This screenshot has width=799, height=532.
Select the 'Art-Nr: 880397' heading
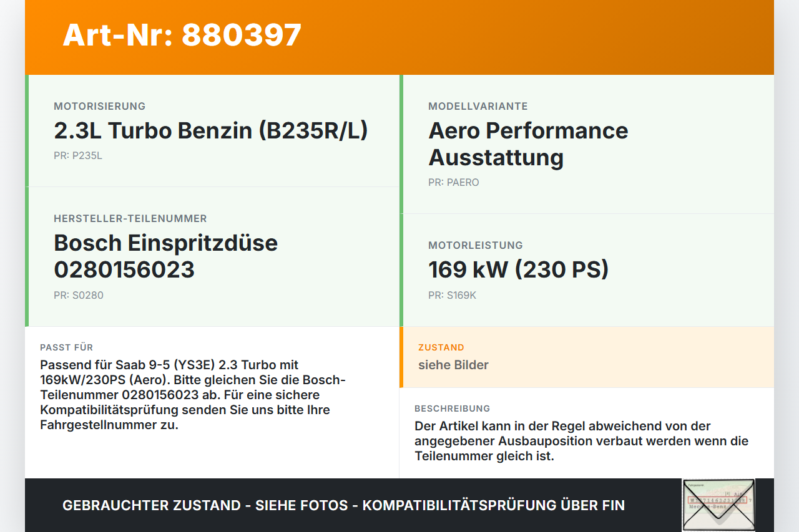(x=182, y=35)
